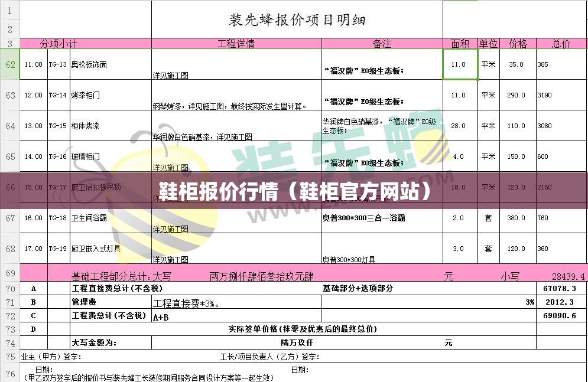
Task: Click the 管理费 cell
Action: point(111,302)
